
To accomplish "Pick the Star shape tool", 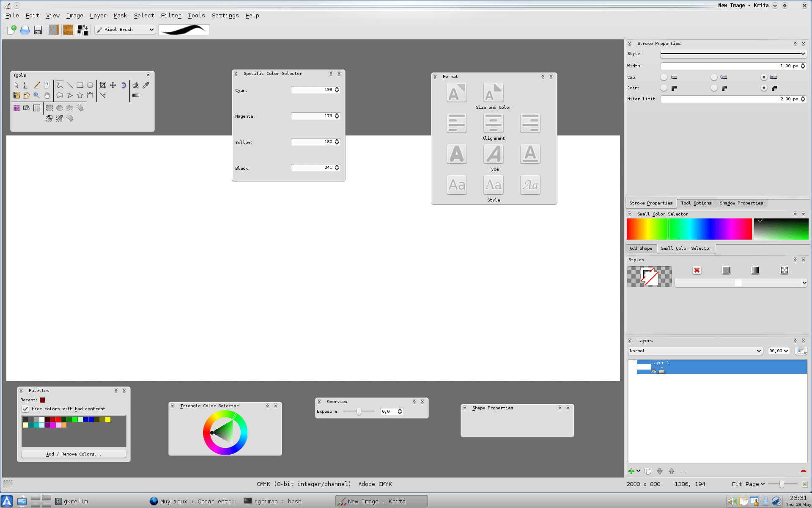I will coord(80,96).
